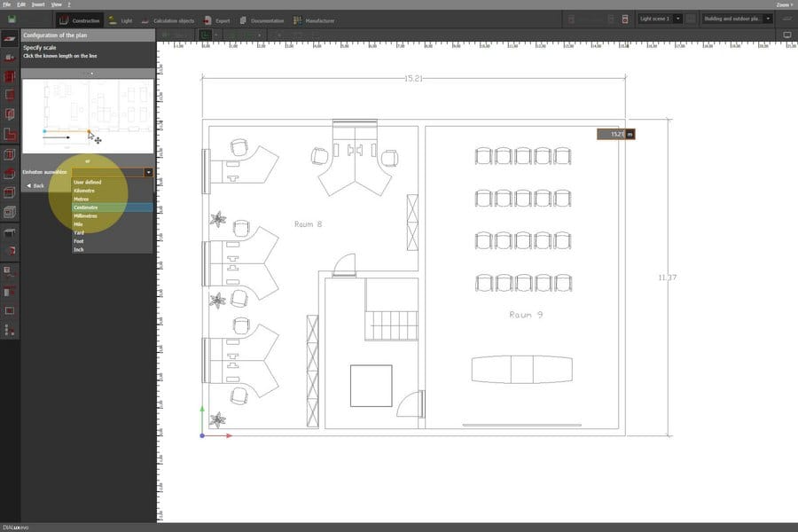Open the Edit menu
798x532 pixels.
tap(21, 4)
